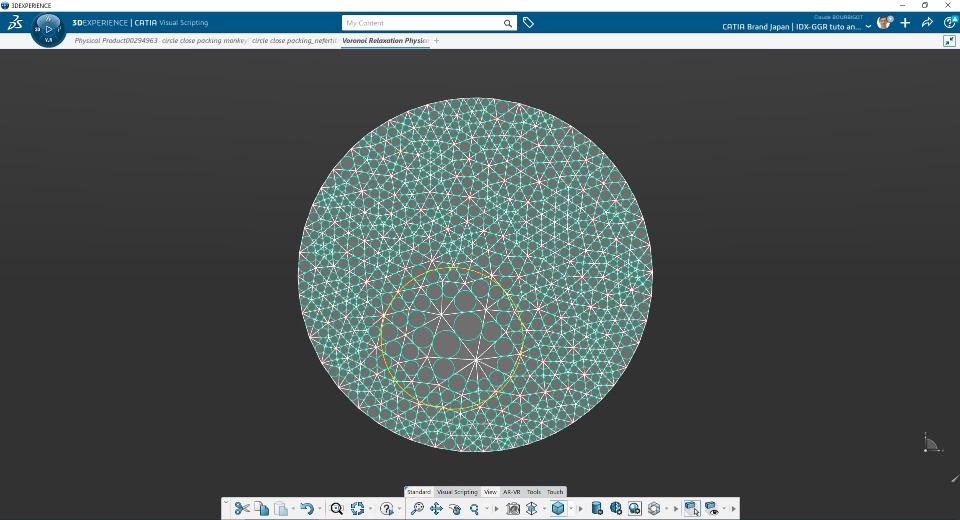Click the Update icon
The image size is (960, 520).
357,508
